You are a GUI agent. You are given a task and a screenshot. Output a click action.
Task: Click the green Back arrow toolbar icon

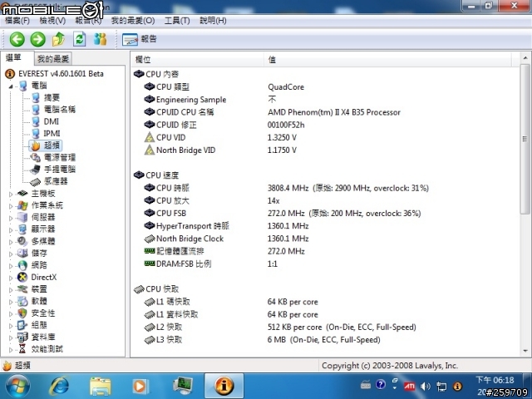tap(17, 39)
